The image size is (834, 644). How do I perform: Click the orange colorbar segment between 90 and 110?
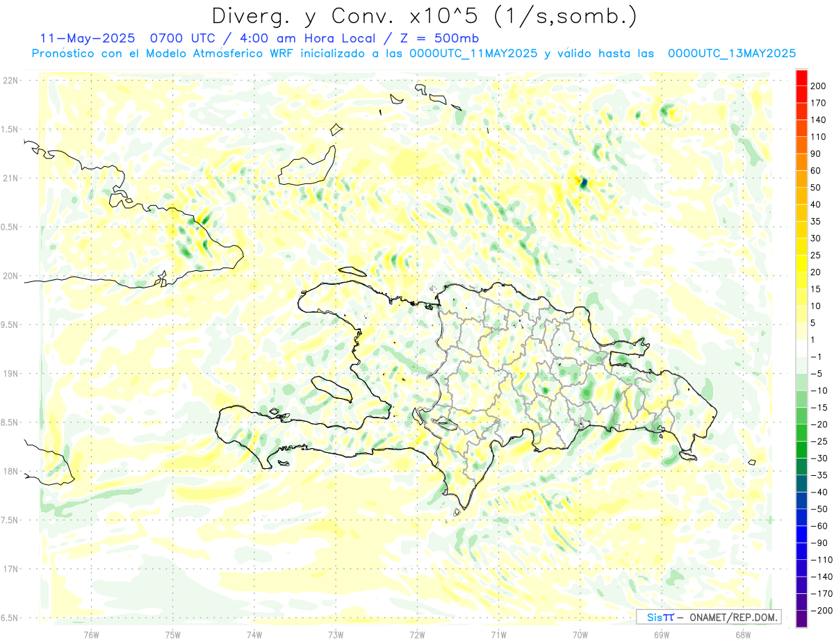point(801,145)
